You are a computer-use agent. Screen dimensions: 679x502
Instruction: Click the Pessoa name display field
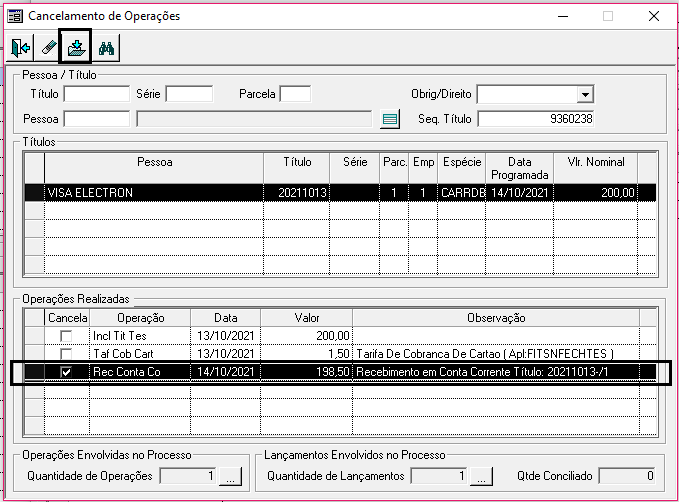(254, 119)
